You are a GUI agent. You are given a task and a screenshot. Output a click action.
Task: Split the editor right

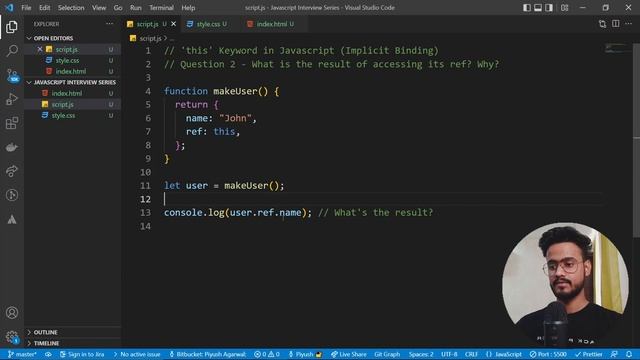(x=616, y=24)
